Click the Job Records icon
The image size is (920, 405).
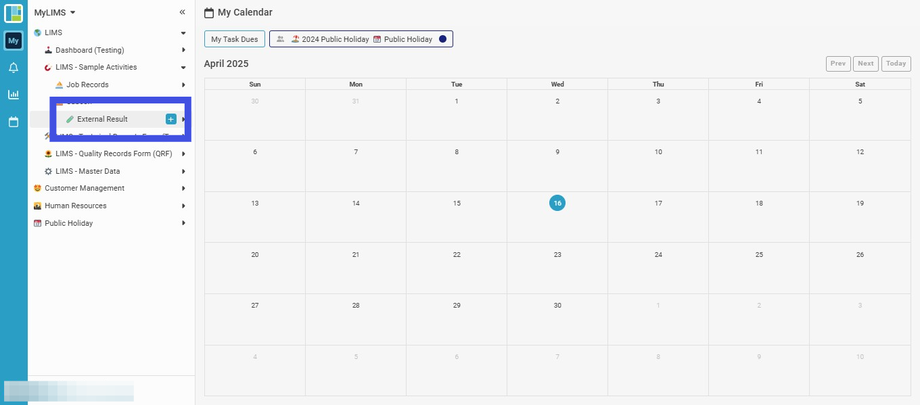pyautogui.click(x=59, y=85)
